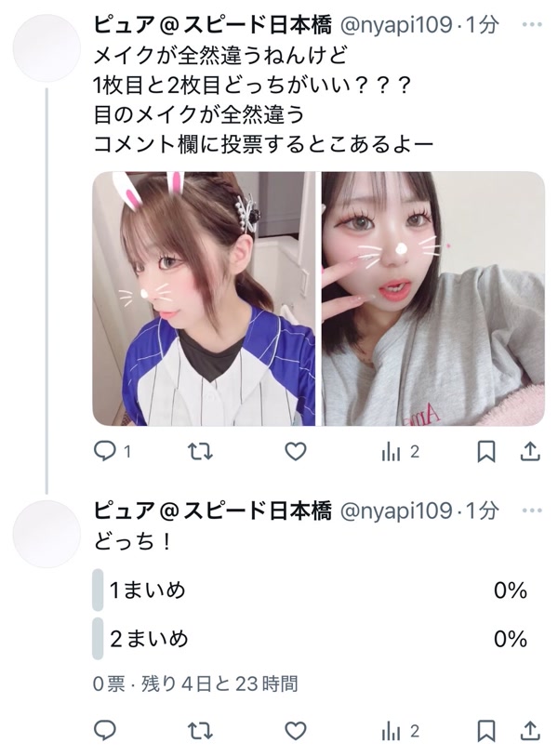Bookmark the どっち！ poll post
558x756 pixels.
(x=486, y=732)
